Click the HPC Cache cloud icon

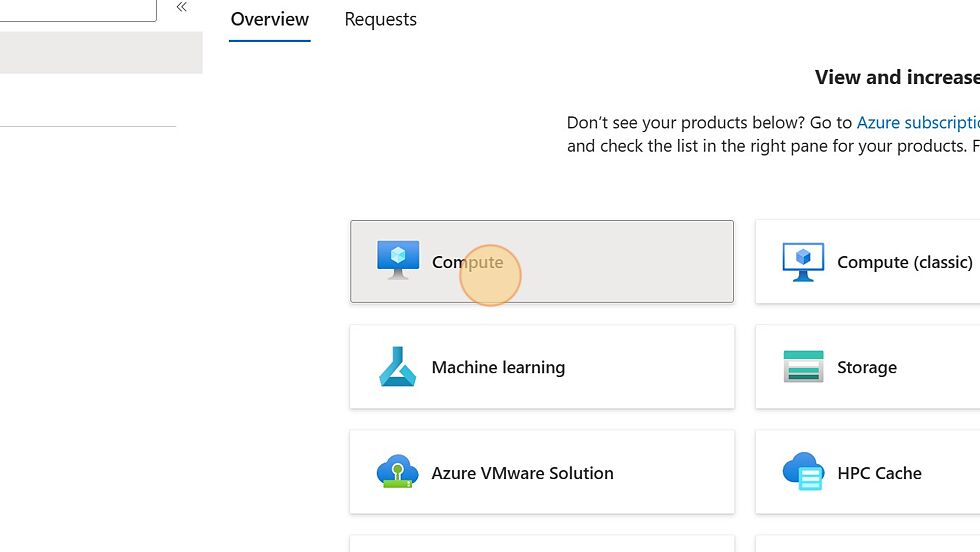click(802, 471)
